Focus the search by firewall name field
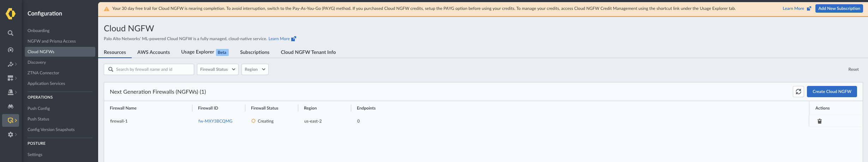The height and width of the screenshot is (162, 868). coord(152,69)
